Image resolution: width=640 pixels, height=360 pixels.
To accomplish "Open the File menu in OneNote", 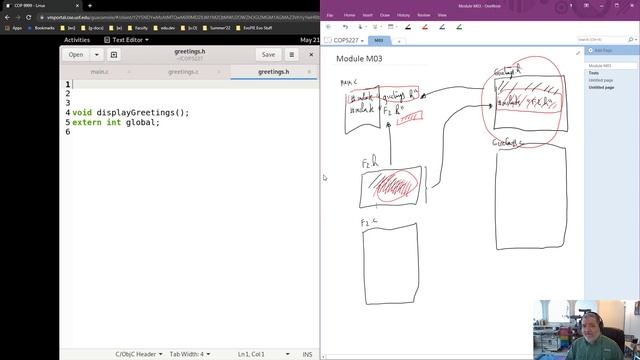I will point(330,15).
